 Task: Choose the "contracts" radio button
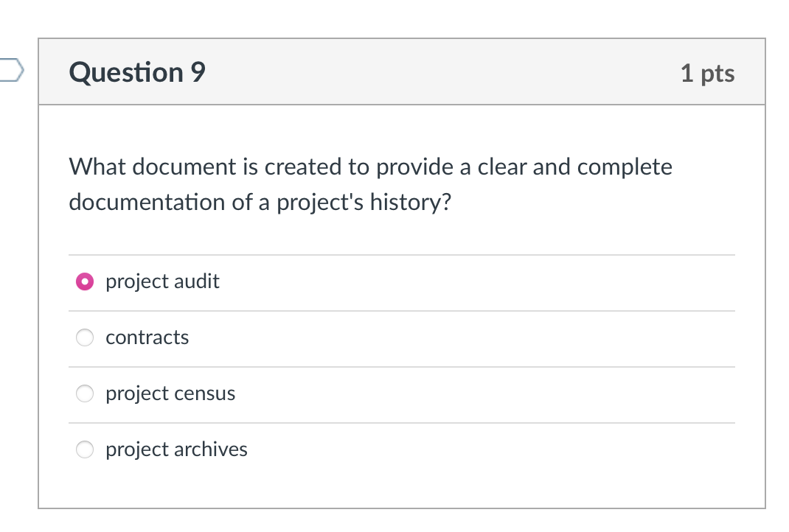click(86, 337)
